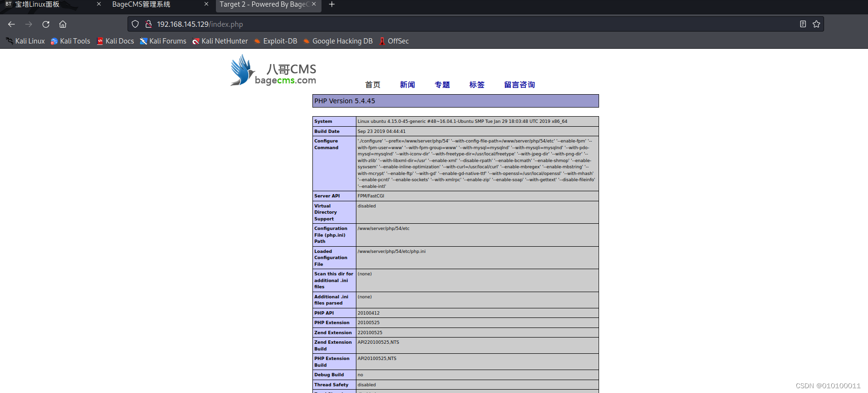Screen dimensions: 868x393
Task: Close the Target 2 - Powered By BageCMS tab
Action: pos(314,4)
